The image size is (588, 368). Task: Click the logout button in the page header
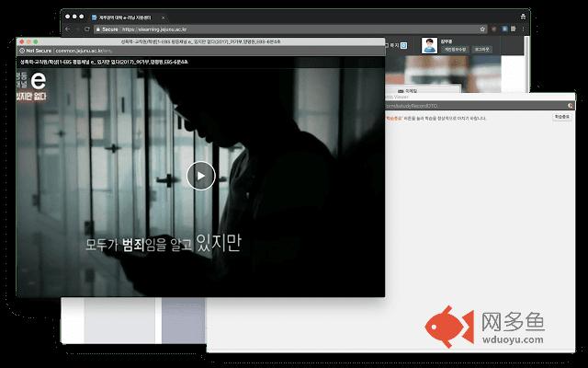coord(481,49)
